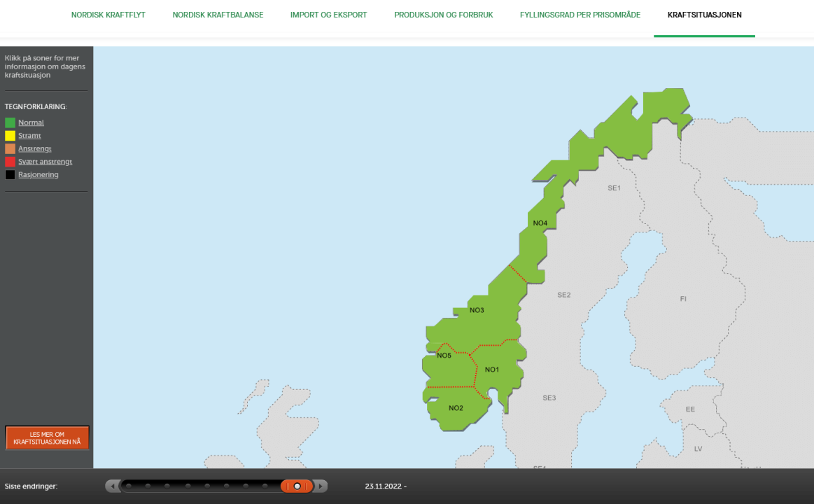Select the middle dot on the timeline
This screenshot has width=814, height=504.
click(x=206, y=485)
